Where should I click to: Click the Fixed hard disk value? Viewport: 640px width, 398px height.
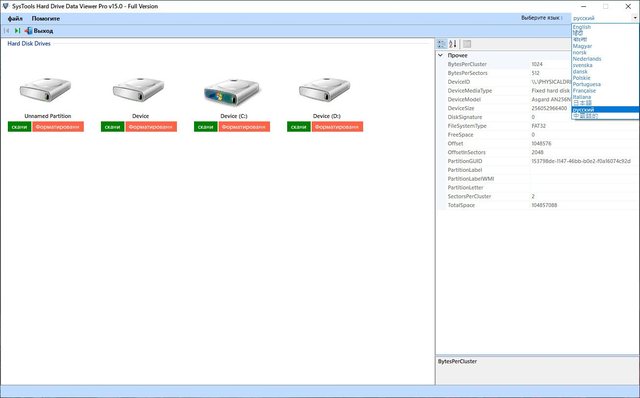(x=551, y=91)
